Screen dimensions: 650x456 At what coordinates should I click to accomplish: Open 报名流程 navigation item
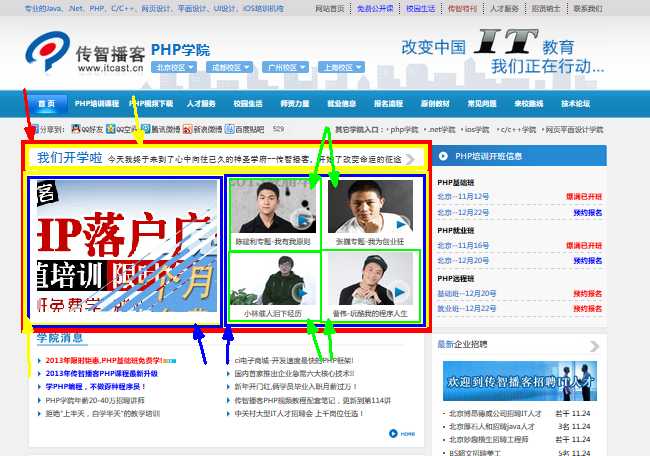[388, 103]
